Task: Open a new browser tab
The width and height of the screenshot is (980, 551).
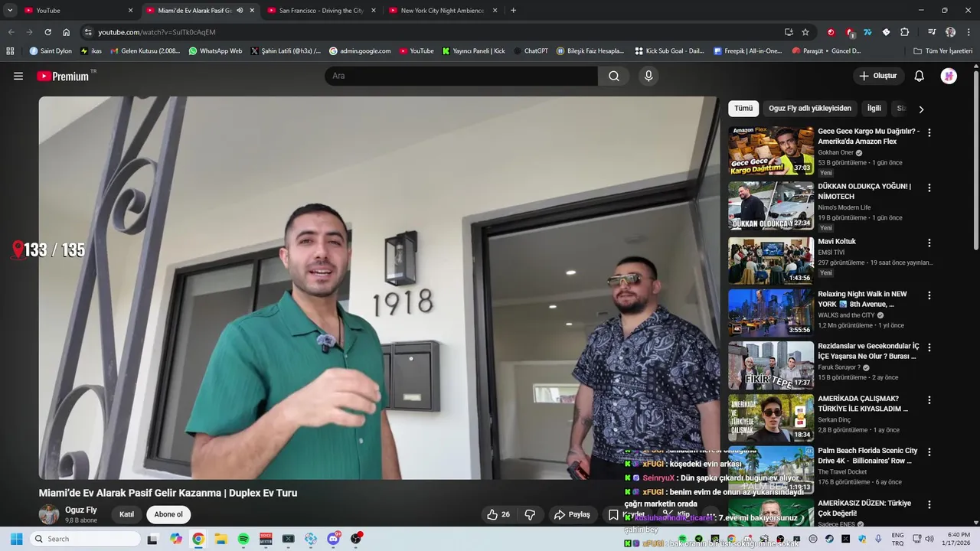Action: (x=513, y=11)
